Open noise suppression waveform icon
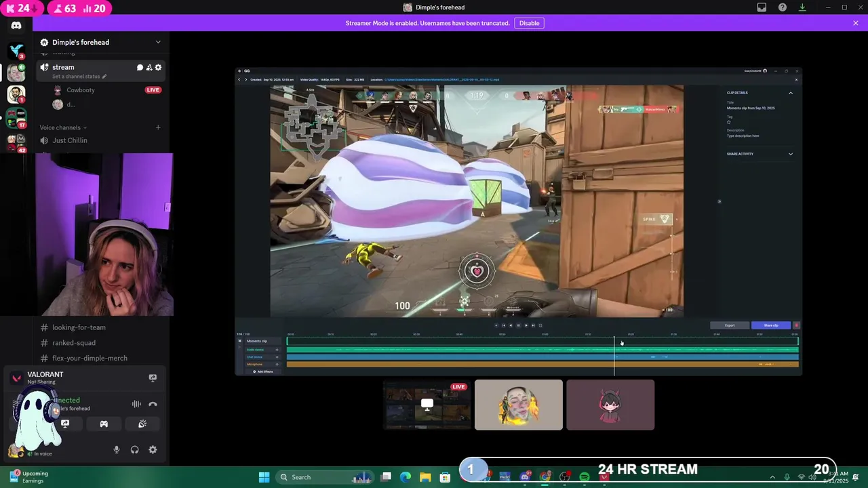 coord(136,404)
